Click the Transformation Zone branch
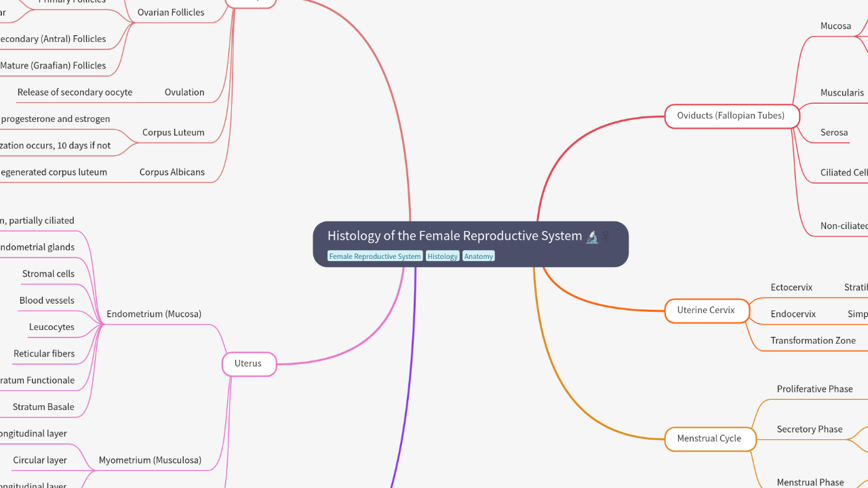The height and width of the screenshot is (488, 868). pos(813,341)
